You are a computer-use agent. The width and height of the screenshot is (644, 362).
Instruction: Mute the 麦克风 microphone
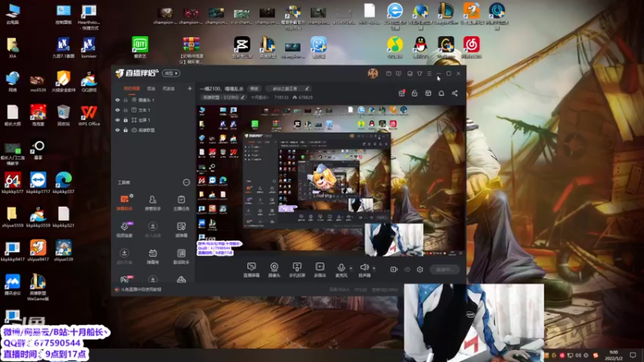341,269
